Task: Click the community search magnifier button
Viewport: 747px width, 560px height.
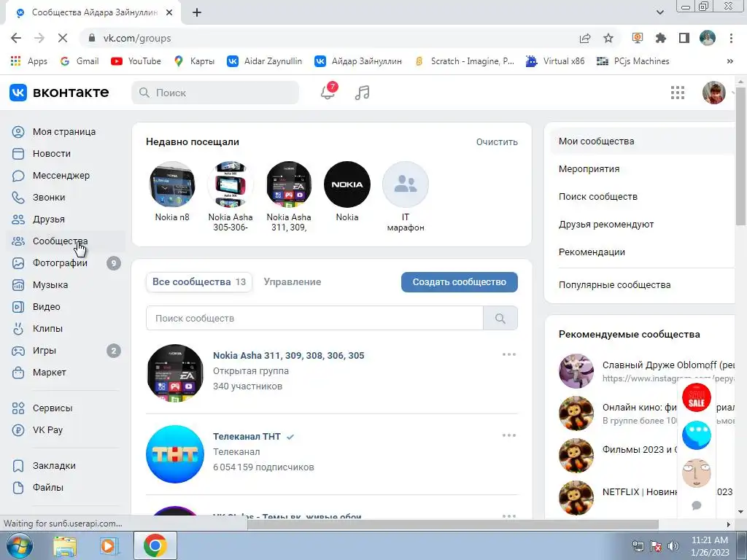Action: (x=500, y=318)
